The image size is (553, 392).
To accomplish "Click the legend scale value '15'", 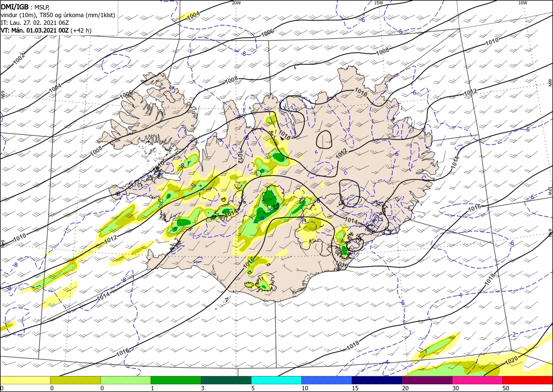I will pos(355,389).
